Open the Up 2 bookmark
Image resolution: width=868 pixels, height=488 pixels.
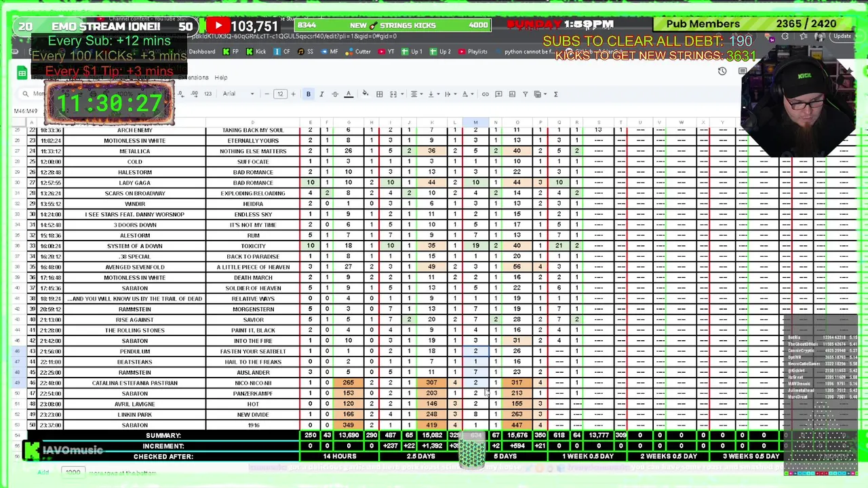tap(441, 52)
